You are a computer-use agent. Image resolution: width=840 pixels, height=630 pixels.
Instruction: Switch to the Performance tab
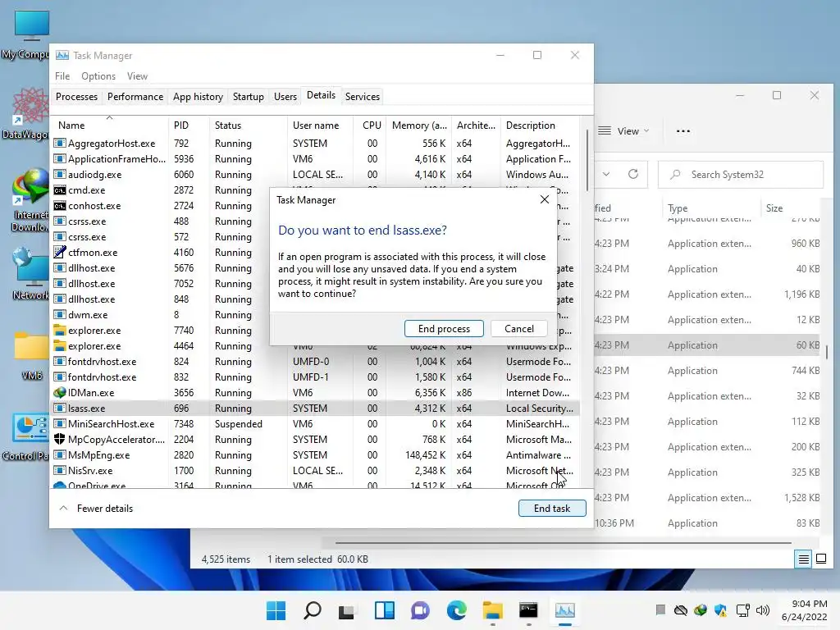point(135,97)
